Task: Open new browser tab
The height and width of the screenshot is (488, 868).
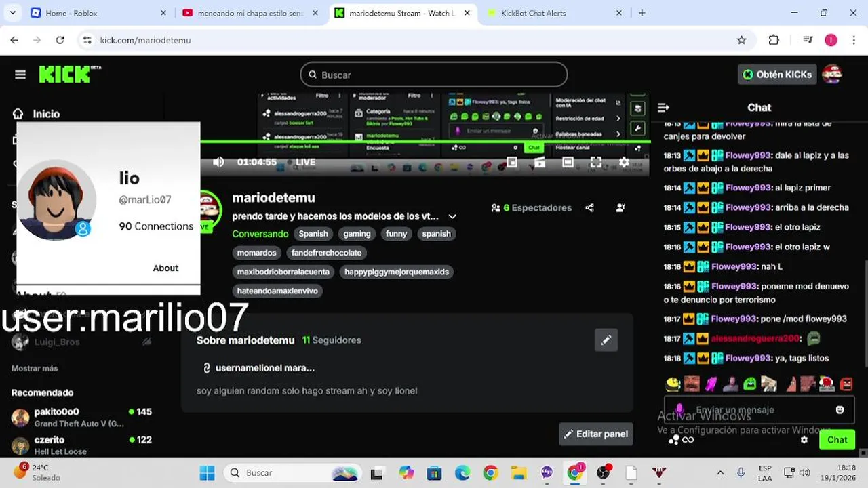Action: [x=642, y=13]
